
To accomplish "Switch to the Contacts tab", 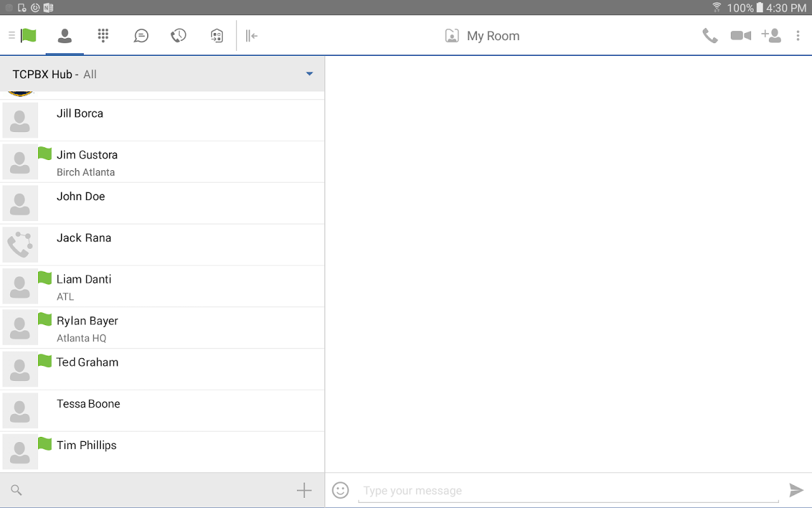I will click(x=65, y=36).
